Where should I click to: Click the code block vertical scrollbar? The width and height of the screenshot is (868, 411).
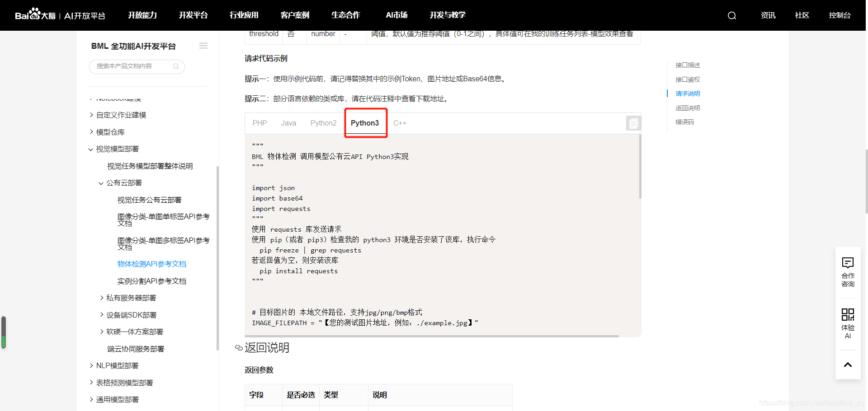point(640,167)
